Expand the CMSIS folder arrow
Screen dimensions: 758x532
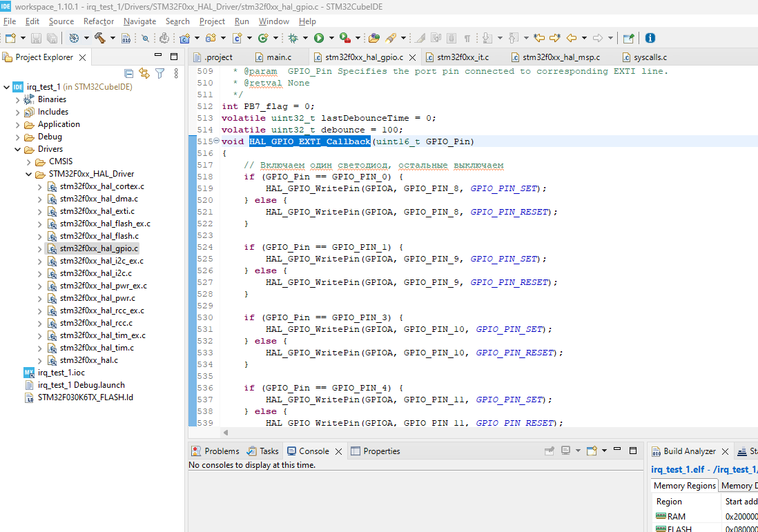click(x=29, y=162)
